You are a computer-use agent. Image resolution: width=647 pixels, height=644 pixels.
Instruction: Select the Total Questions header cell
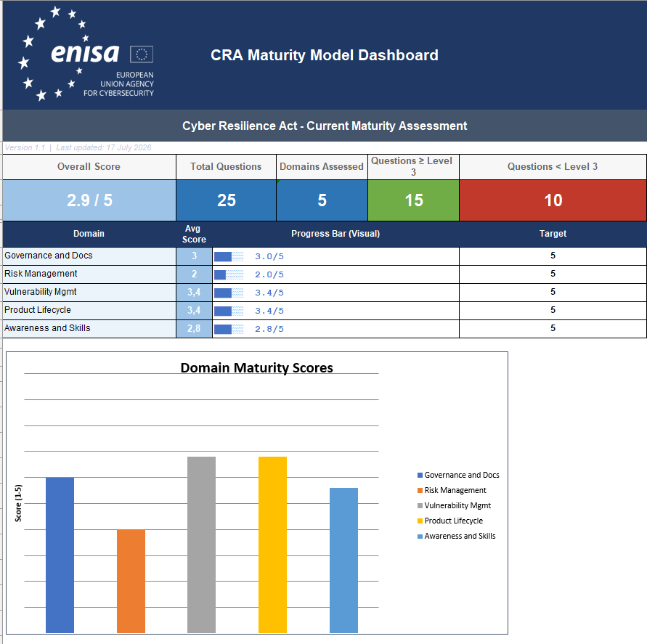tap(226, 167)
